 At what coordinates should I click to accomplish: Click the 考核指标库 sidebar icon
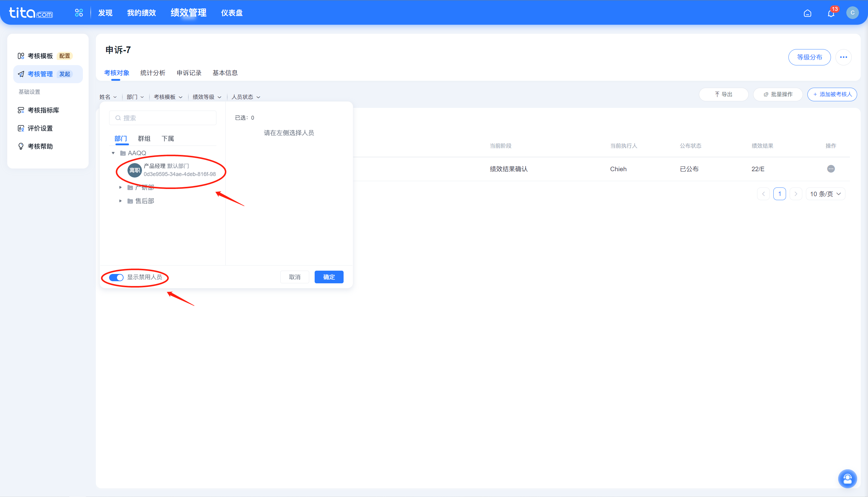[21, 110]
